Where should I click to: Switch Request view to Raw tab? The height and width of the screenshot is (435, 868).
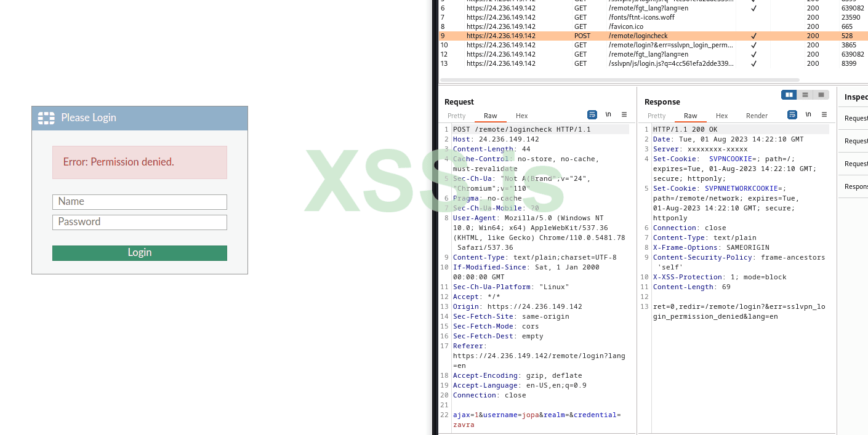[491, 116]
